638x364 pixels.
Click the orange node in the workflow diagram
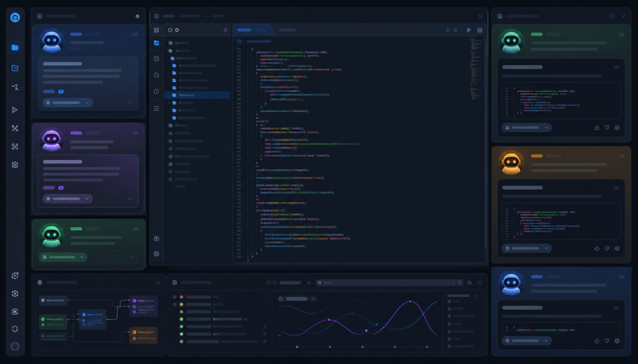pyautogui.click(x=143, y=335)
